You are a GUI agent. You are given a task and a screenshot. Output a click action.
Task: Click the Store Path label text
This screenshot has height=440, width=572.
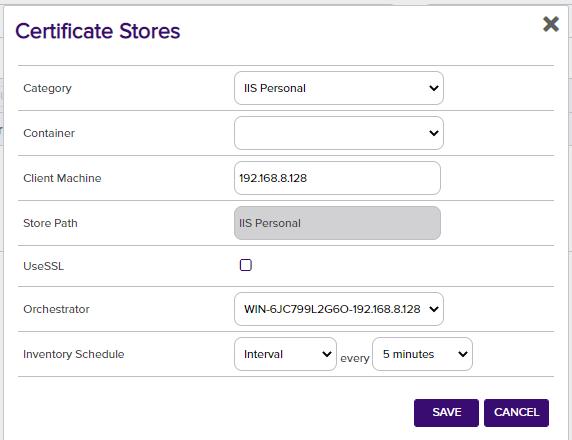[50, 223]
